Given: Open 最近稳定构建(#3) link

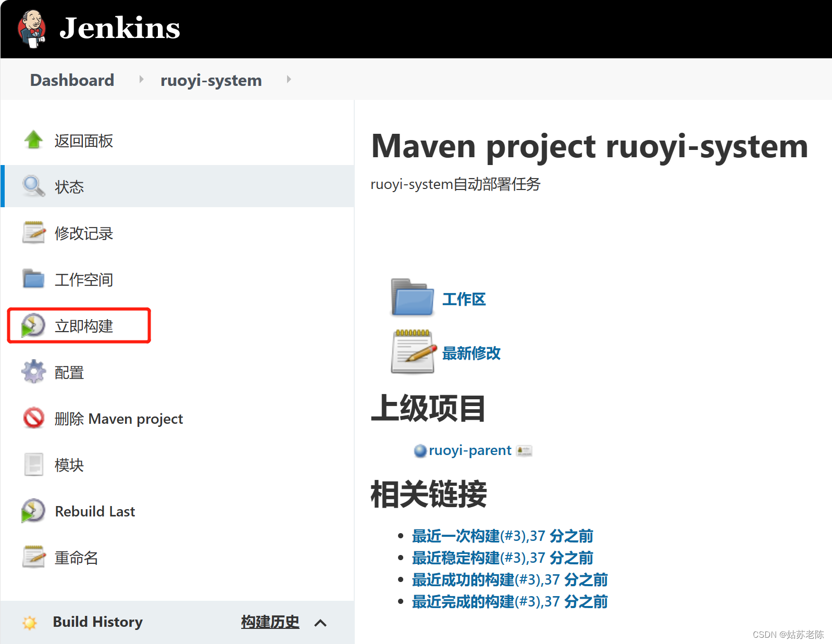Looking at the screenshot, I should point(503,558).
